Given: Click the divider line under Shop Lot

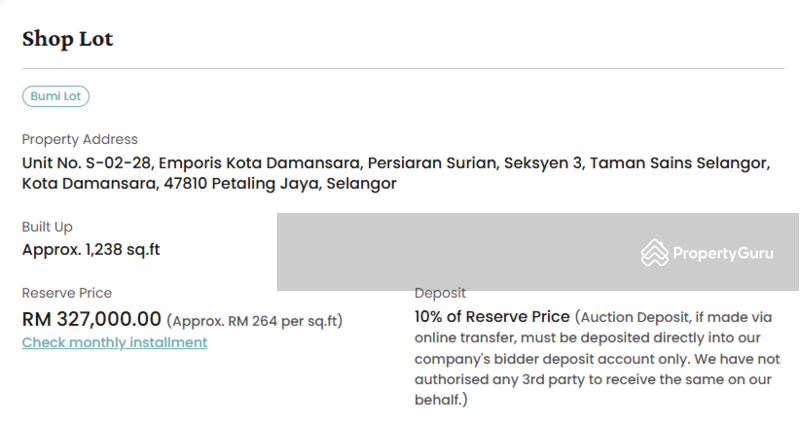Looking at the screenshot, I should click(x=403, y=68).
